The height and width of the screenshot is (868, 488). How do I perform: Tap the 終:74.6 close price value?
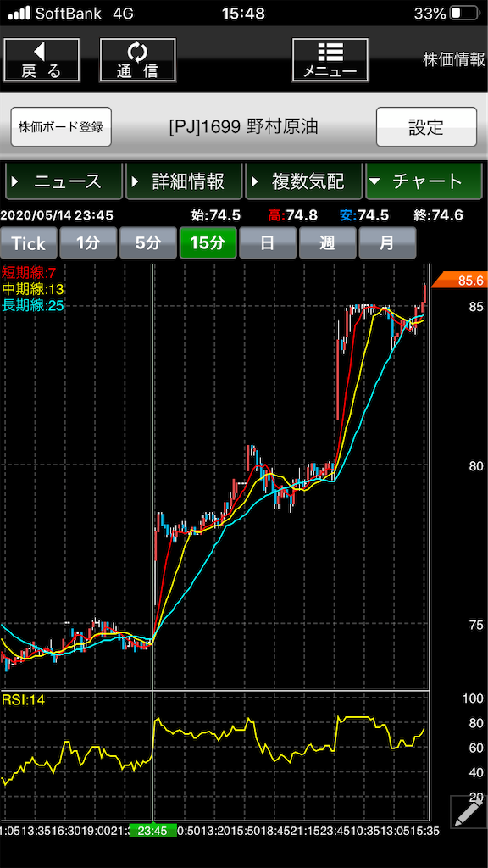pos(438,215)
